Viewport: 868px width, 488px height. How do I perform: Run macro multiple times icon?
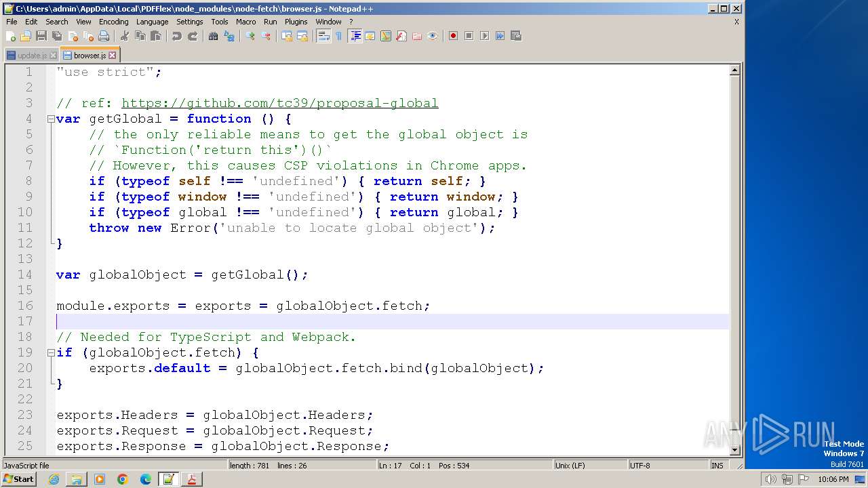click(500, 36)
